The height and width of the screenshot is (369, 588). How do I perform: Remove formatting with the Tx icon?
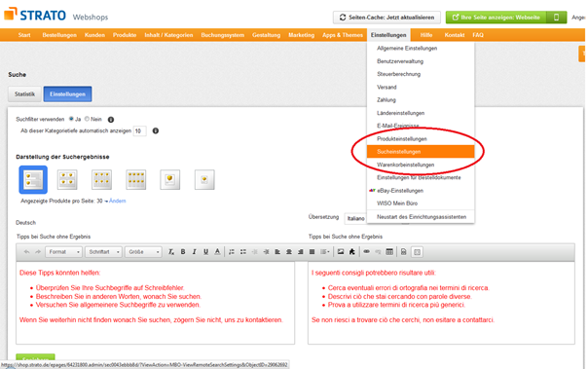point(171,252)
